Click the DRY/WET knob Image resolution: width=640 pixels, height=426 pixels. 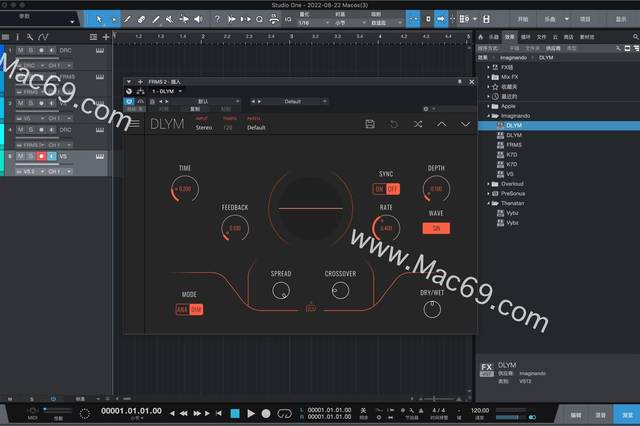[432, 309]
